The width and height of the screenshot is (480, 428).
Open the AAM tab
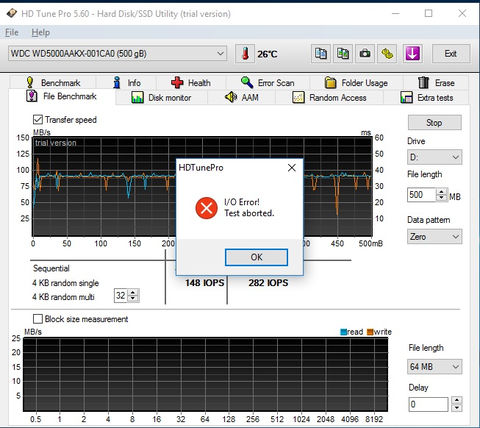(x=242, y=98)
